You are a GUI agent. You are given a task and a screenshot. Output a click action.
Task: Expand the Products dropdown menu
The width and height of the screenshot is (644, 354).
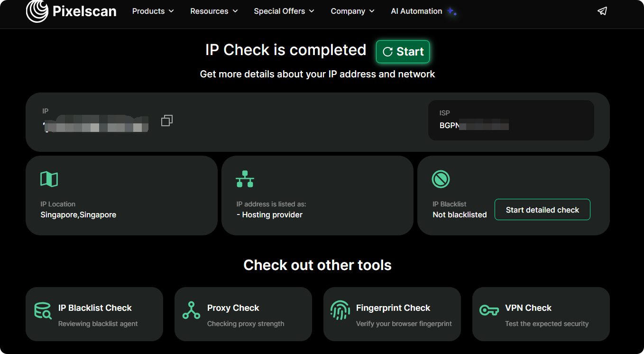click(x=153, y=11)
